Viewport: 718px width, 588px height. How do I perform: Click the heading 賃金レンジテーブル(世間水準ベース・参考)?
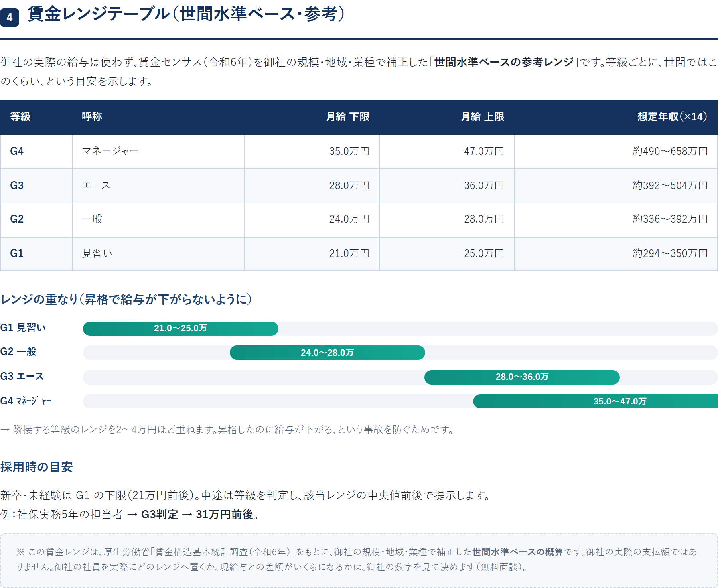click(x=186, y=14)
